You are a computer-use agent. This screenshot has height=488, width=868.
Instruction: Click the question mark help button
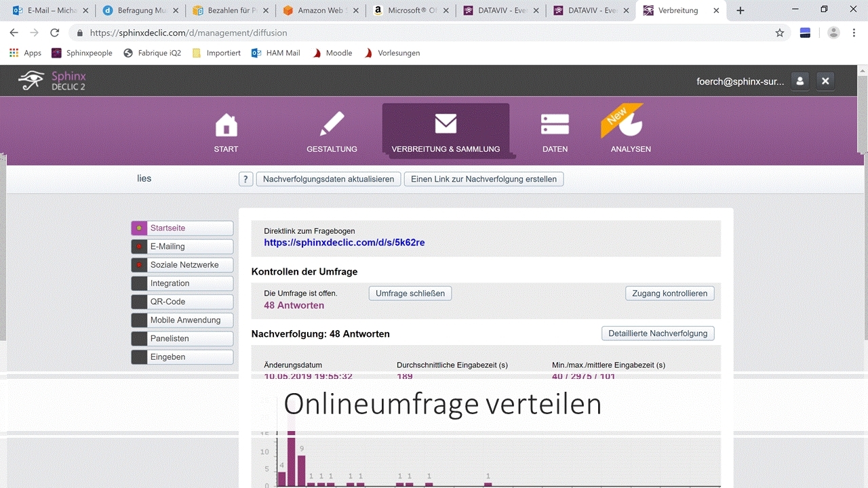tap(245, 179)
